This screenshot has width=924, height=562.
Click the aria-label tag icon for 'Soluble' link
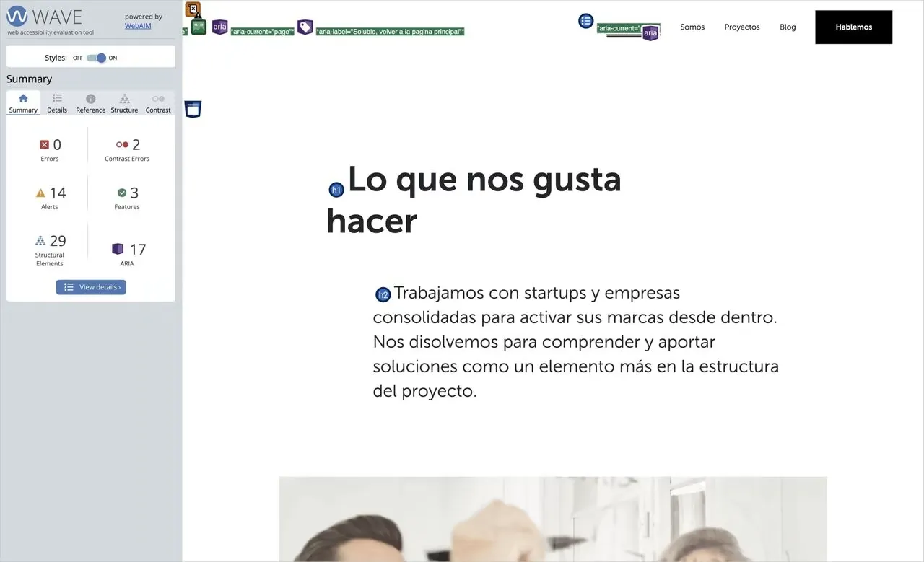305,27
